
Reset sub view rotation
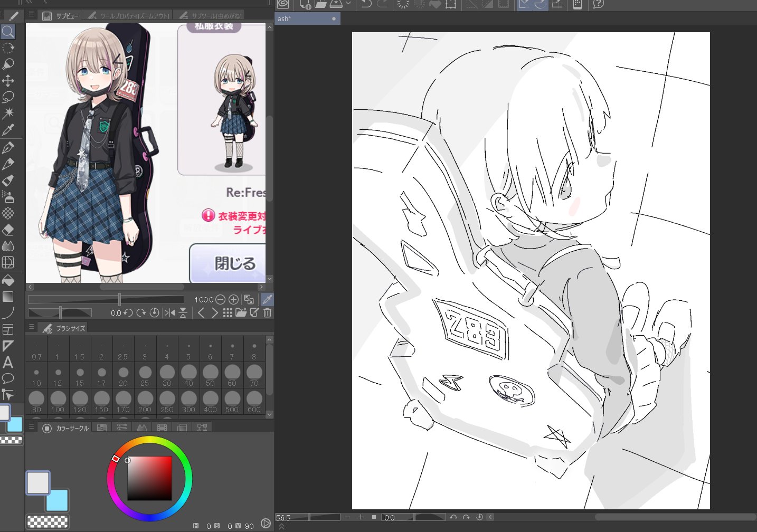pyautogui.click(x=154, y=312)
